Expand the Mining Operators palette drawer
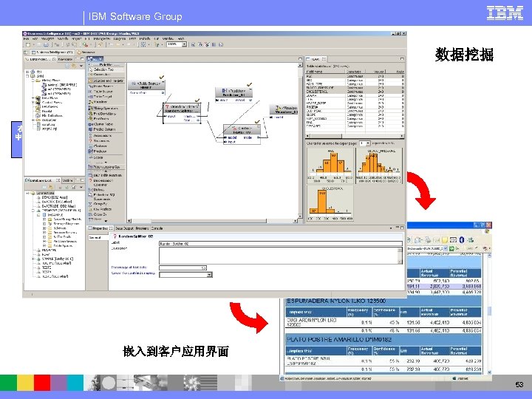The height and width of the screenshot is (399, 532). (106, 108)
